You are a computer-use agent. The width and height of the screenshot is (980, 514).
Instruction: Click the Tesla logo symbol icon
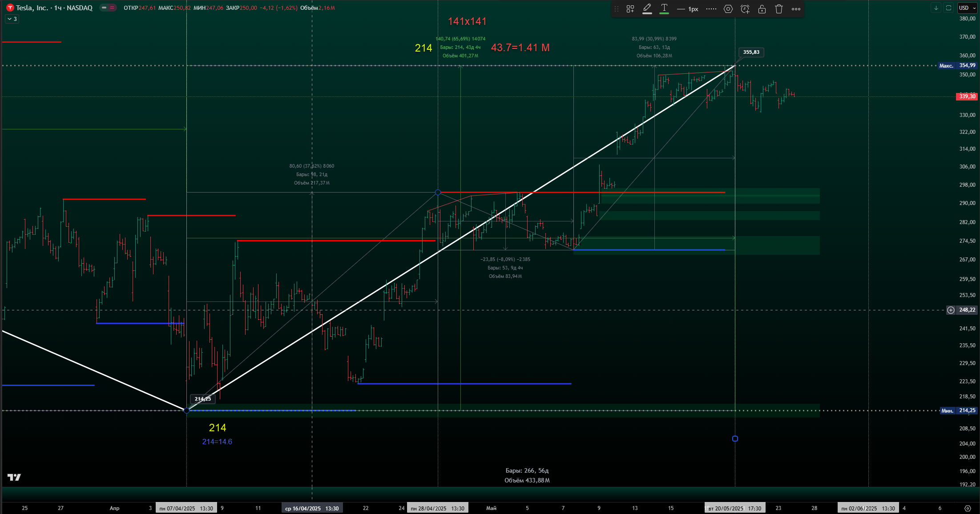pos(10,8)
